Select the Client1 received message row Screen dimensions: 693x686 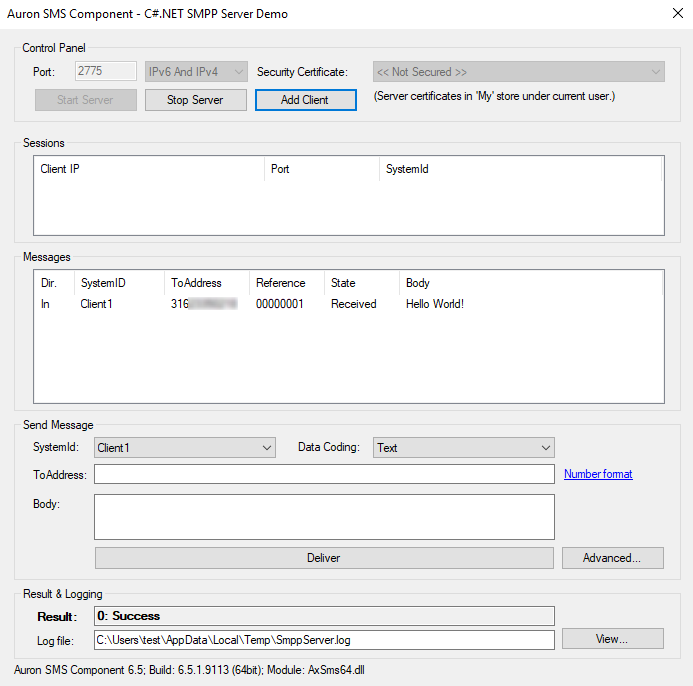pyautogui.click(x=250, y=304)
